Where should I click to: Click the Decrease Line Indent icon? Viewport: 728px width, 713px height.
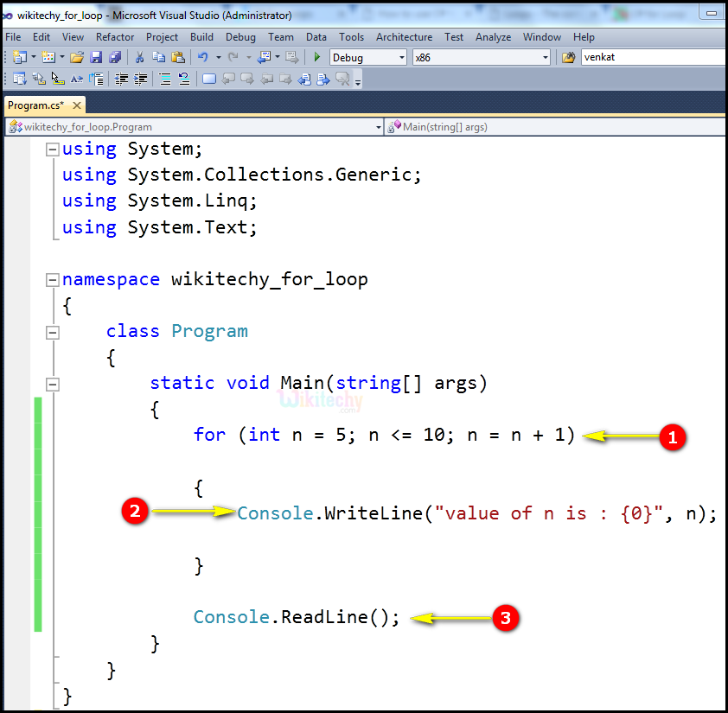tap(122, 79)
